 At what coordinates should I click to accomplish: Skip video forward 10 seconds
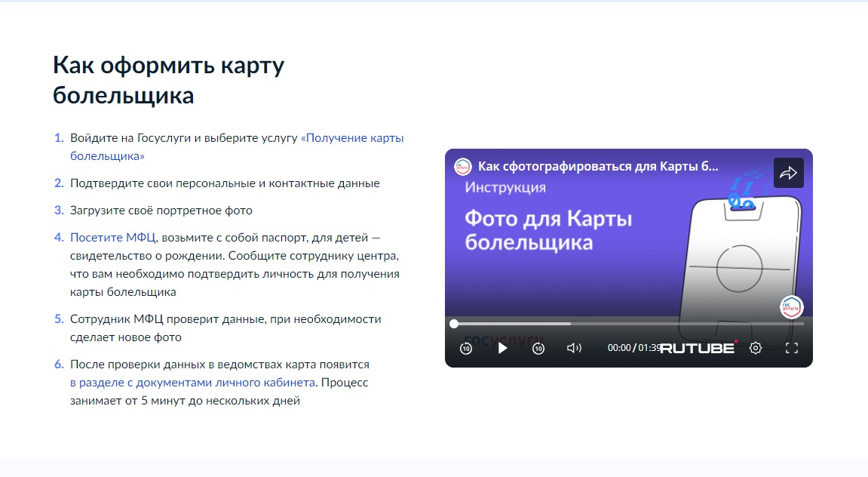coord(538,348)
